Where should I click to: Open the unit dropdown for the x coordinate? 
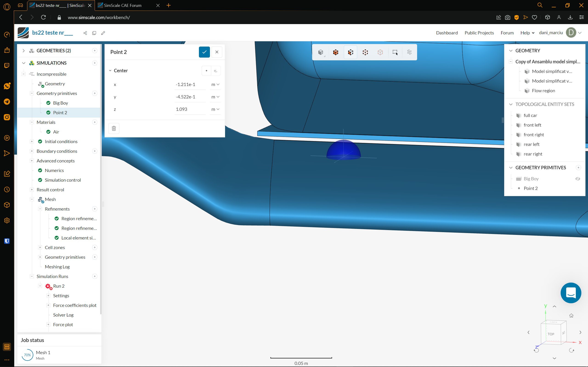(215, 84)
